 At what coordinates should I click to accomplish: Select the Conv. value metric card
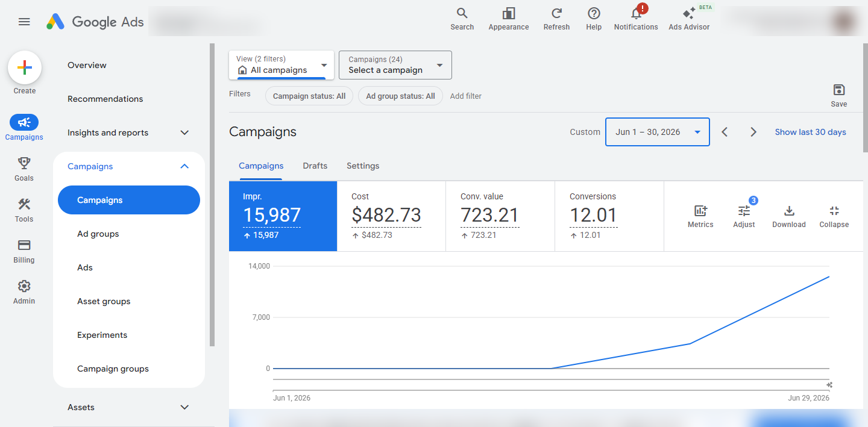pyautogui.click(x=500, y=216)
